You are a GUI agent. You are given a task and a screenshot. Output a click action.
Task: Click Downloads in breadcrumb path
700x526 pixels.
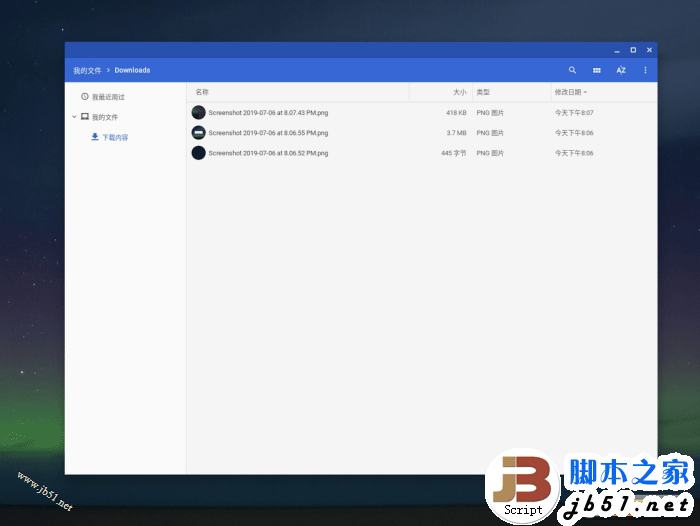pos(132,70)
